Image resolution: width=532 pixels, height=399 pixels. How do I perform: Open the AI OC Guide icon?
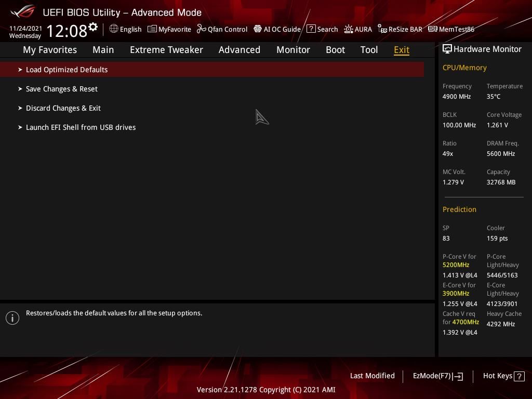tap(258, 29)
